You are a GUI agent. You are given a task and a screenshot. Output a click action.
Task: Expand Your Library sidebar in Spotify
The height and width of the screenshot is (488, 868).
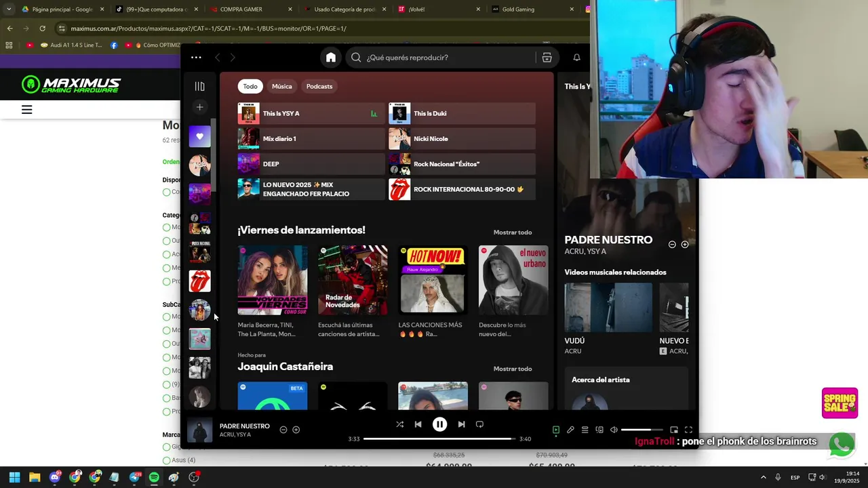(199, 86)
